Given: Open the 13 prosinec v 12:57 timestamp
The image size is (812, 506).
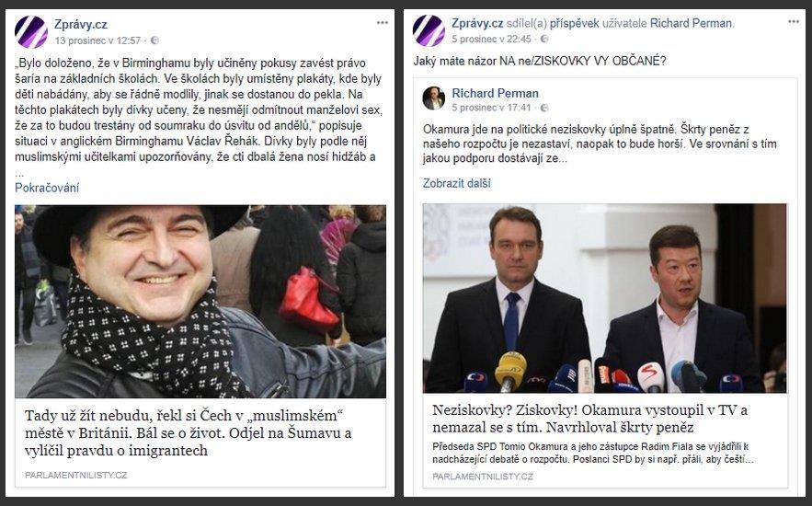Looking at the screenshot, I should [97, 40].
